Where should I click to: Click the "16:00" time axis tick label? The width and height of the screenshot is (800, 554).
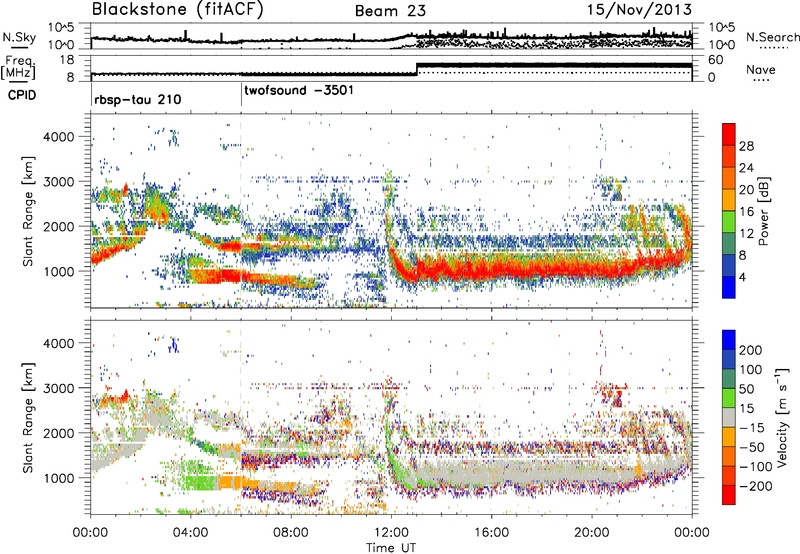491,532
